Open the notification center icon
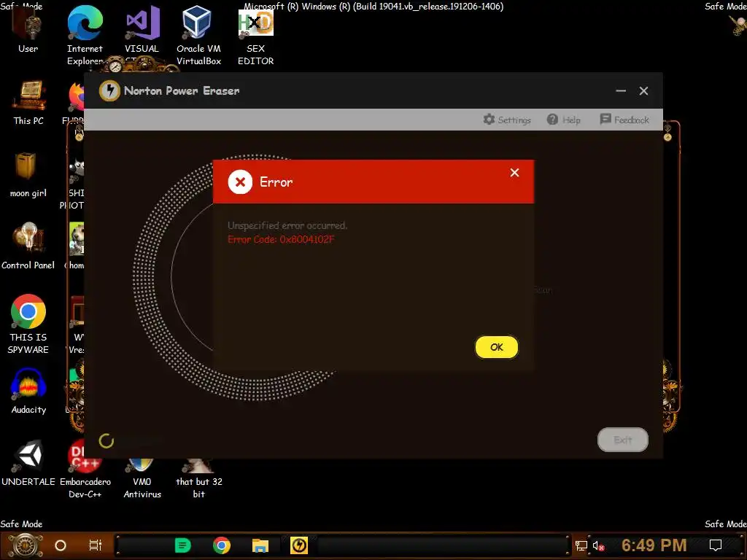Image resolution: width=747 pixels, height=560 pixels. click(x=716, y=545)
